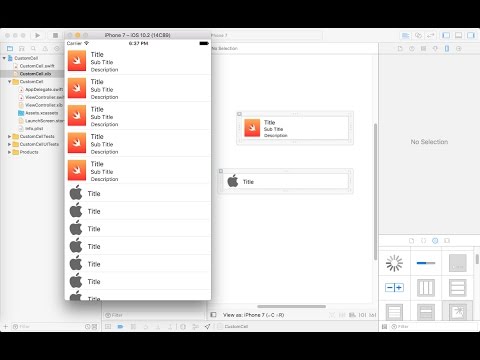Expand the CustomCellUITests folder

[x=10, y=144]
